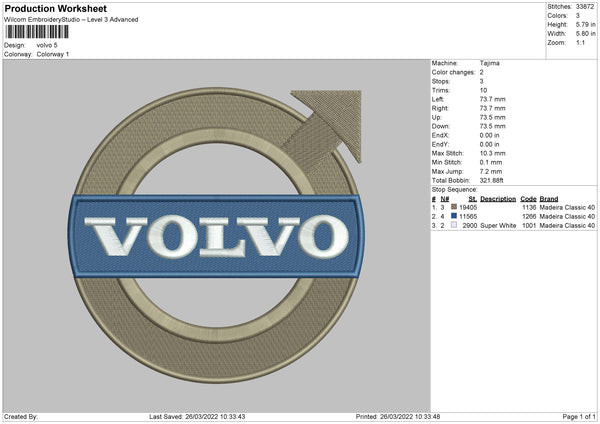Click the EndX value 0.00 in
Viewport: 600px width, 424px height.
489,135
